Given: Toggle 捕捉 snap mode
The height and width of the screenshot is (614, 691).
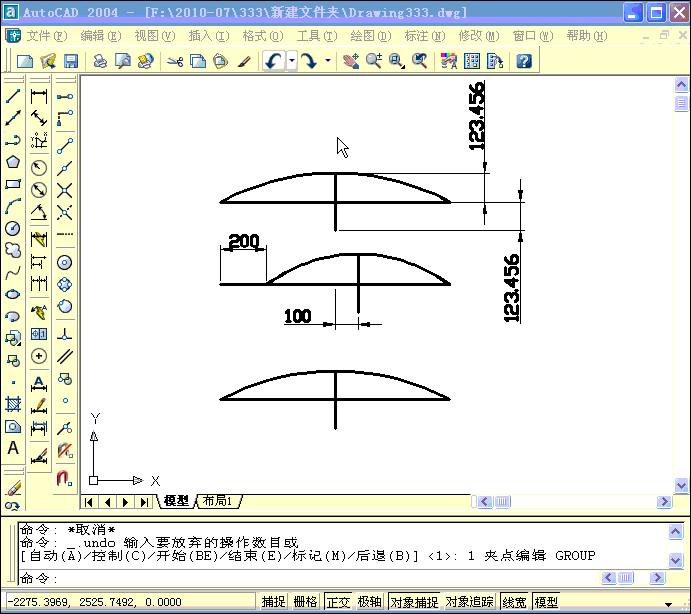Looking at the screenshot, I should tap(273, 602).
